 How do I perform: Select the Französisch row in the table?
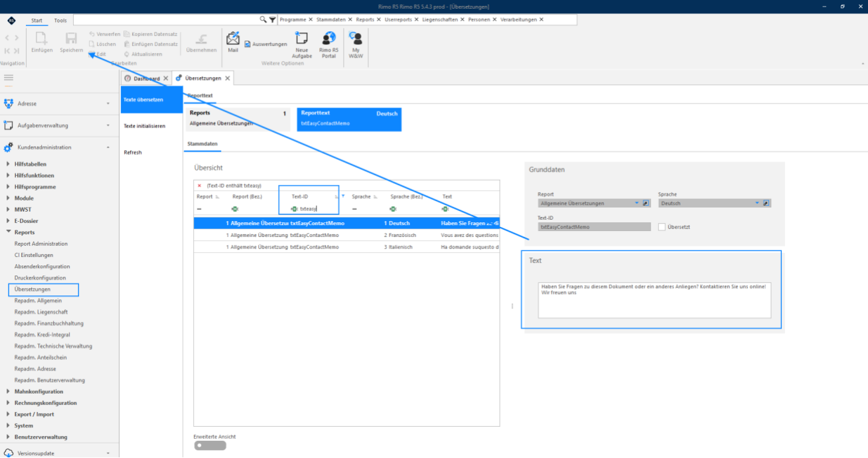[x=346, y=235]
